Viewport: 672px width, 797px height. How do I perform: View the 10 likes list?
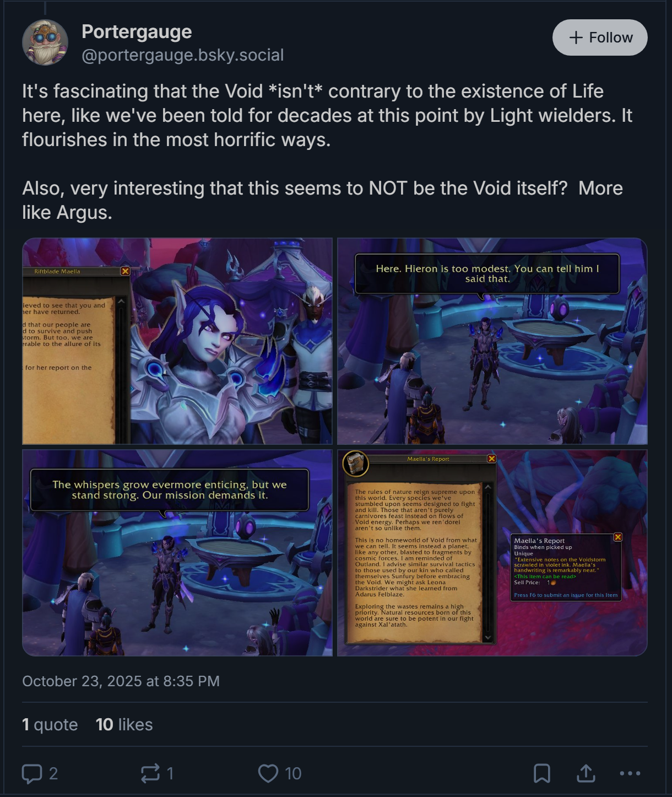[x=124, y=724]
